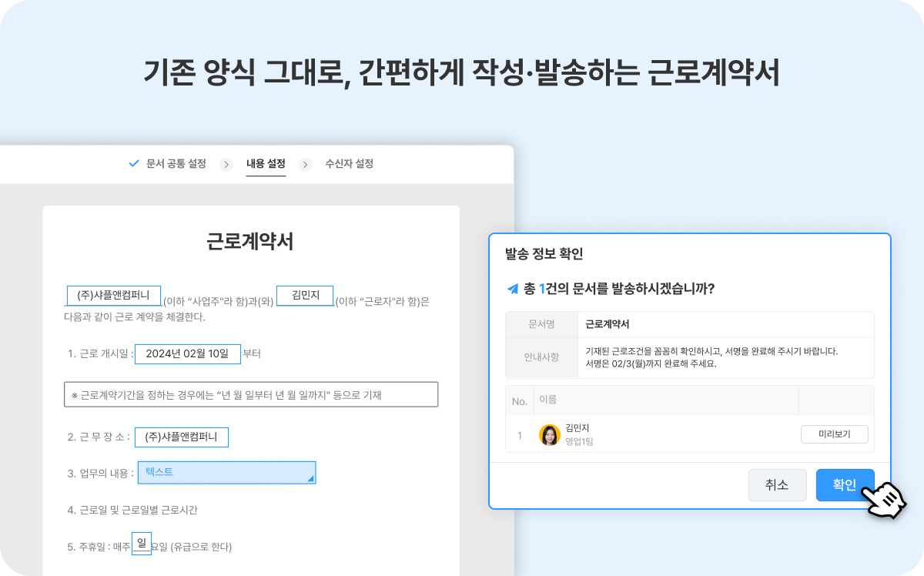Click the 근로계약기간 note input line

point(250,394)
